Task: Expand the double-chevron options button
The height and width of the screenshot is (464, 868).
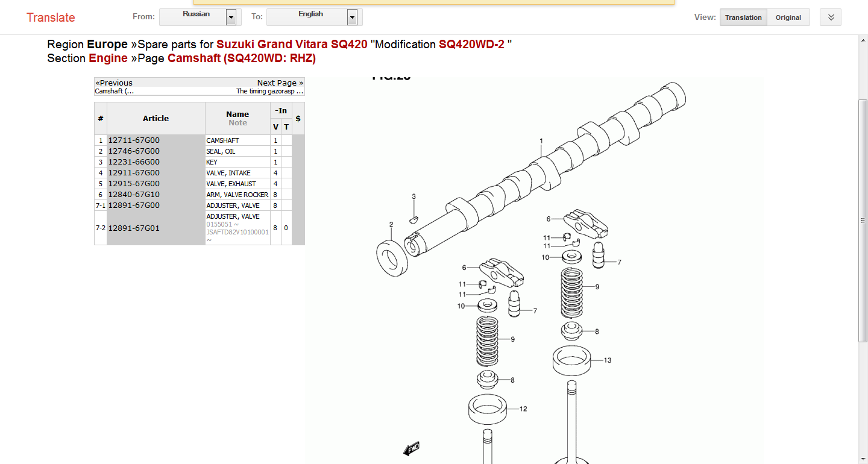Action: pyautogui.click(x=831, y=17)
